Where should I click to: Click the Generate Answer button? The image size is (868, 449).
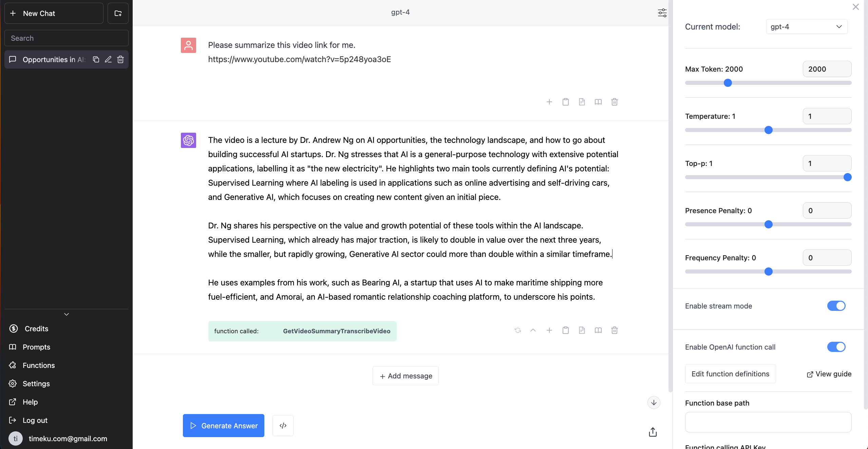pos(223,426)
